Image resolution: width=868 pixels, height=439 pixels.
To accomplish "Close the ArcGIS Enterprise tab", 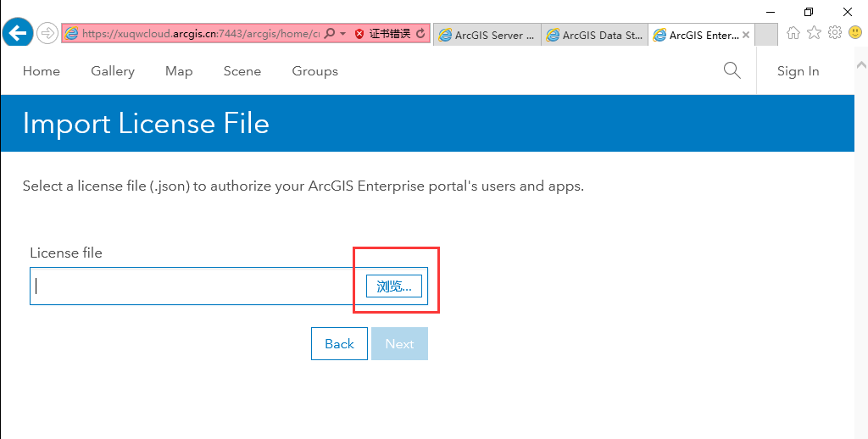I will (746, 35).
